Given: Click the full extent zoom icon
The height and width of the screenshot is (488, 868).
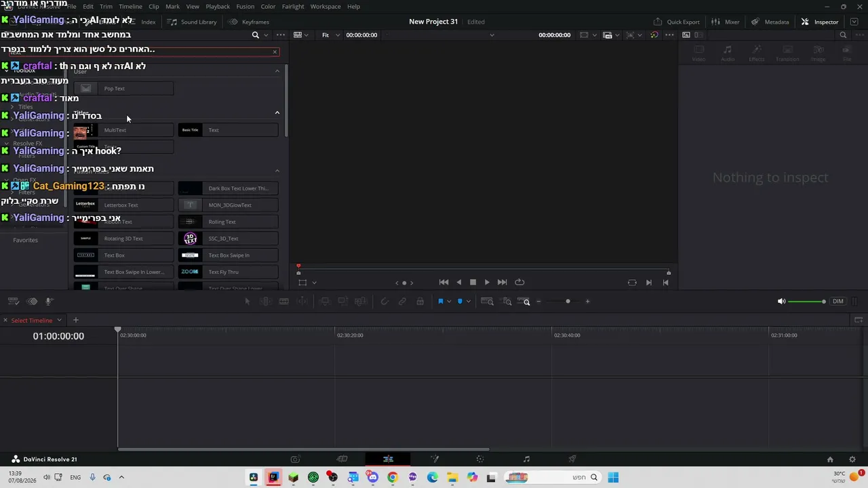Looking at the screenshot, I should tap(487, 302).
